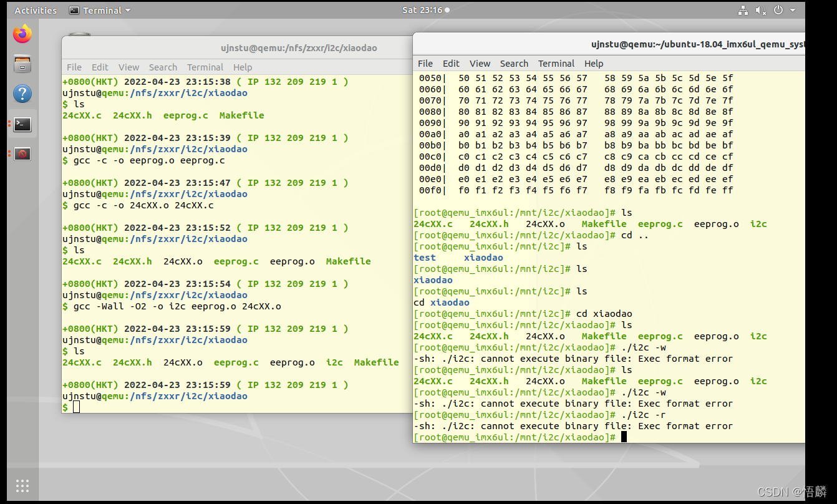Image resolution: width=837 pixels, height=504 pixels.
Task: Click the right terminal title bar text
Action: pos(698,44)
